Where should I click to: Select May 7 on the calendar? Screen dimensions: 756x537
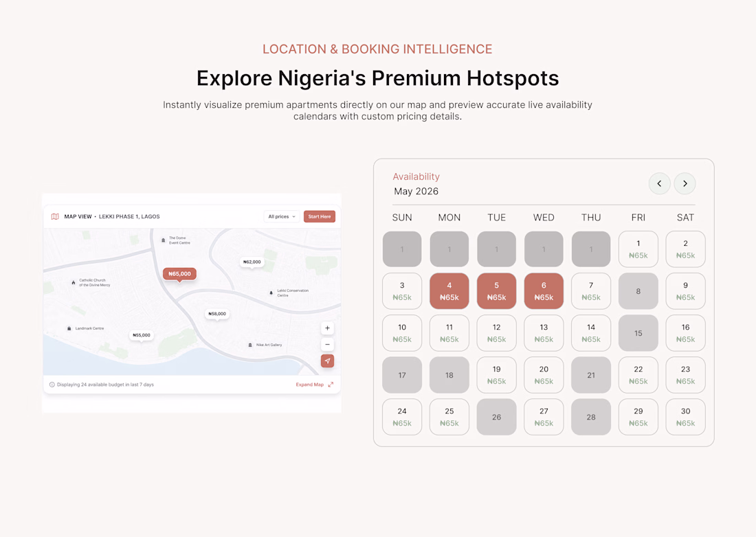(x=591, y=291)
